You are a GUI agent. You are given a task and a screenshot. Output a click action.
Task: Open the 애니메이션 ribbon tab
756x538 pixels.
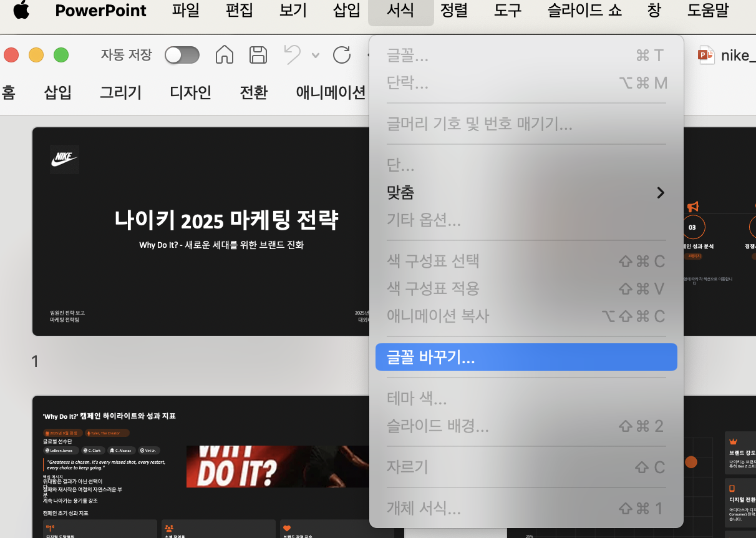[331, 92]
